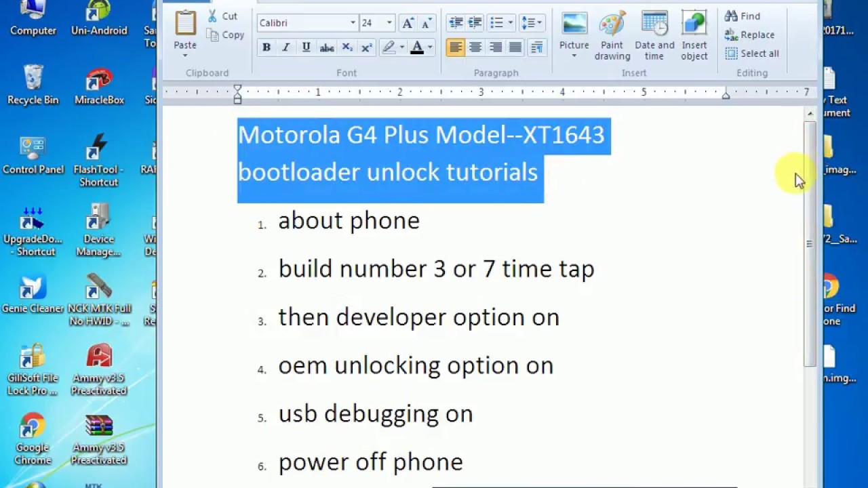Align text left

point(456,47)
